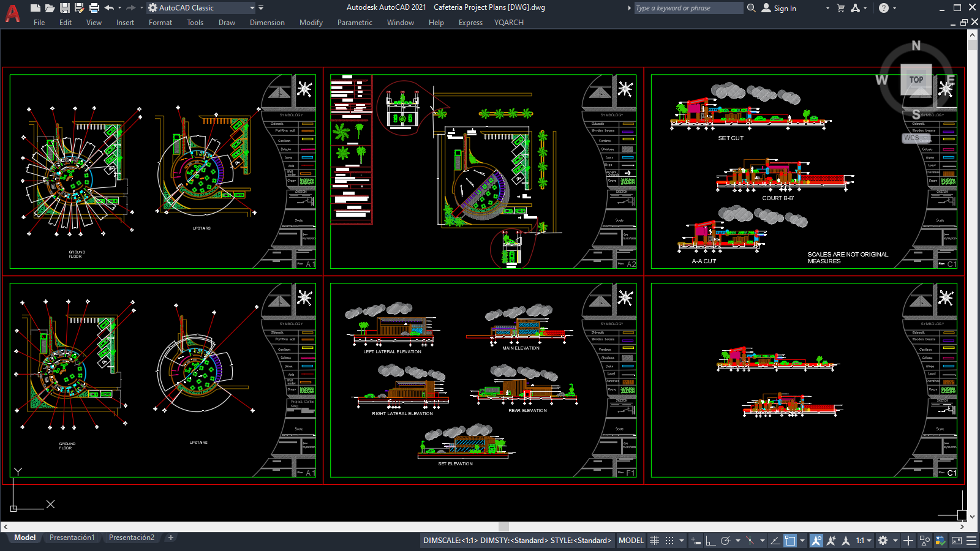Click in the keyword search field
The width and height of the screenshot is (980, 551).
coord(686,8)
